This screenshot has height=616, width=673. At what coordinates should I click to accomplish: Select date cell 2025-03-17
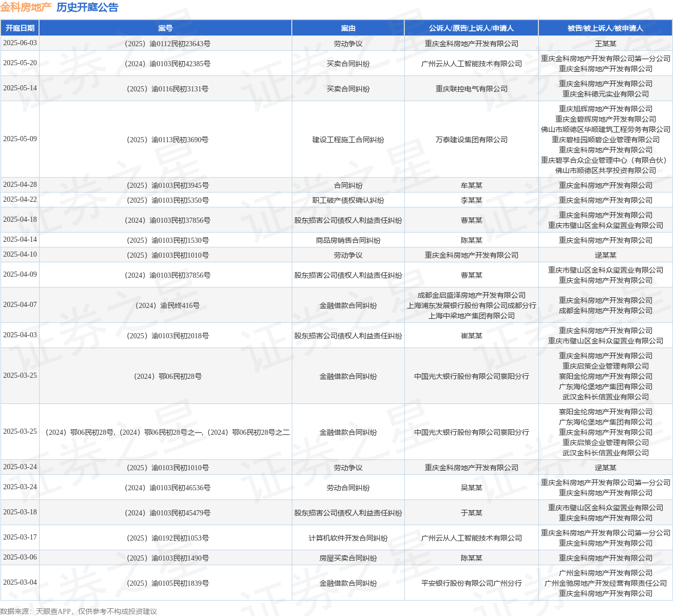click(20, 537)
